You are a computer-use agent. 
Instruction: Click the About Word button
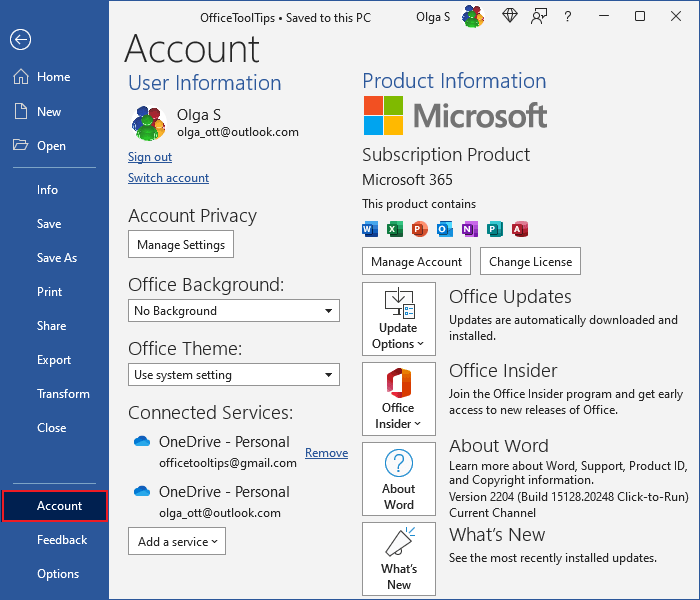399,479
